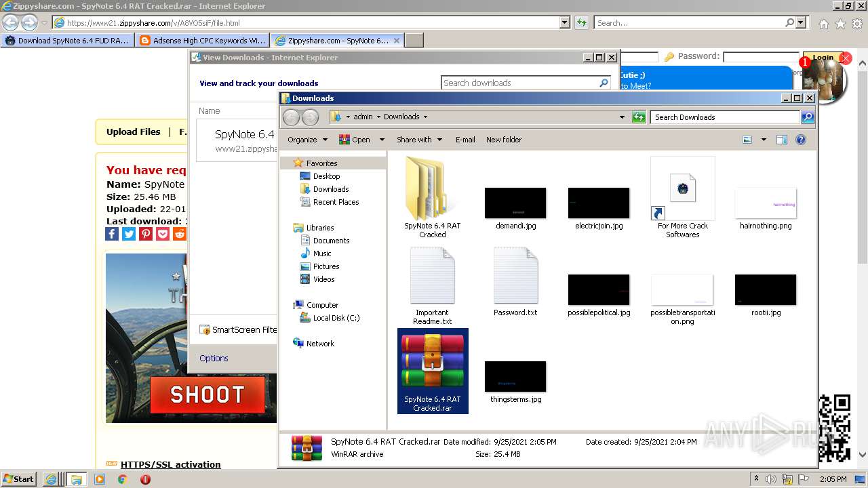The width and height of the screenshot is (868, 488).
Task: Switch to Adsense High CPC Keywords tab
Action: (x=202, y=41)
